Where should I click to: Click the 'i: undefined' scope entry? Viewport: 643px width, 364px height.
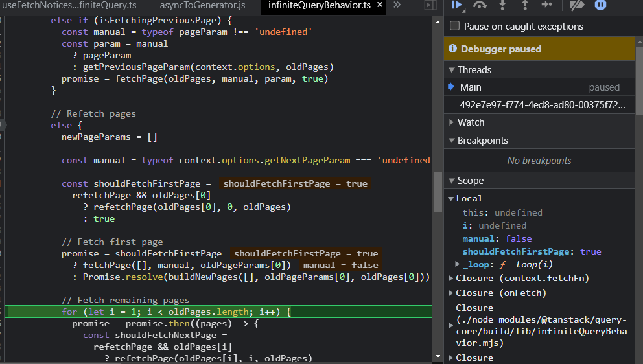[x=494, y=225]
